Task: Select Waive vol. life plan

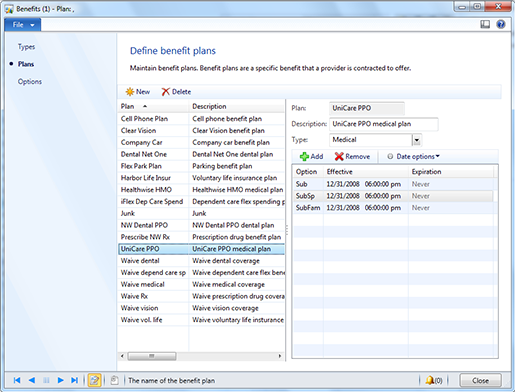Action: [201, 320]
